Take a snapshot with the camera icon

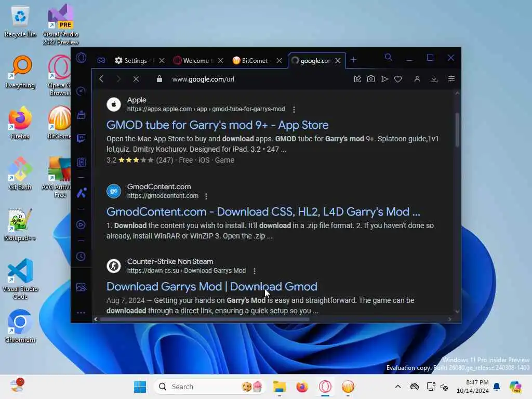click(371, 79)
